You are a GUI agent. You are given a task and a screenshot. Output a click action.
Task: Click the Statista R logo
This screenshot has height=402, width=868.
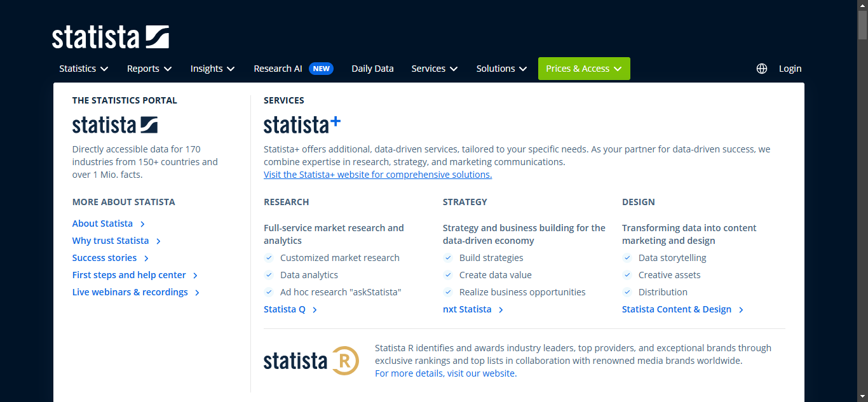(x=311, y=361)
